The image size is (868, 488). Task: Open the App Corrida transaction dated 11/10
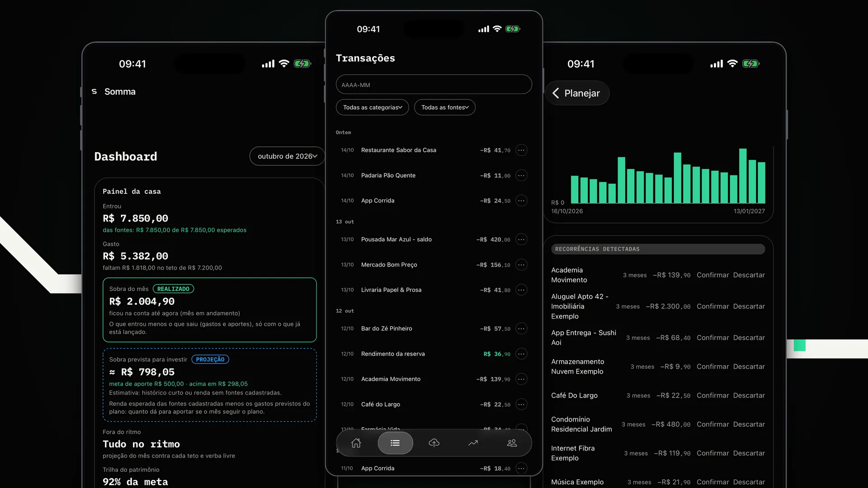(434, 469)
